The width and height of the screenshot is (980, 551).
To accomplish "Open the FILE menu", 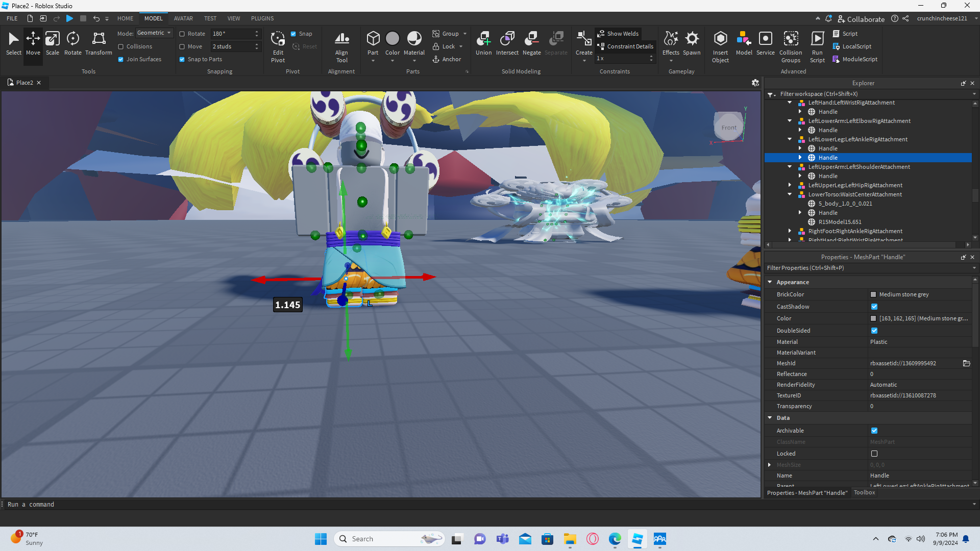I will click(12, 18).
